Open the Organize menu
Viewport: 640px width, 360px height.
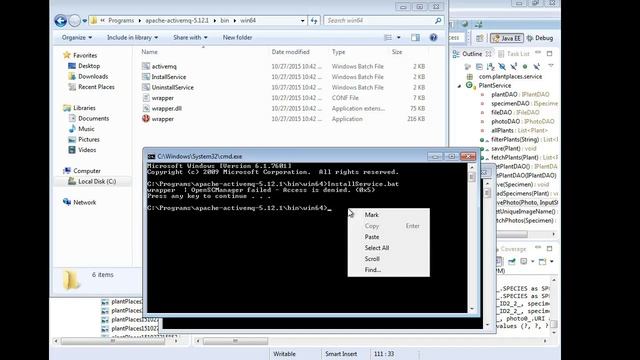[77, 38]
